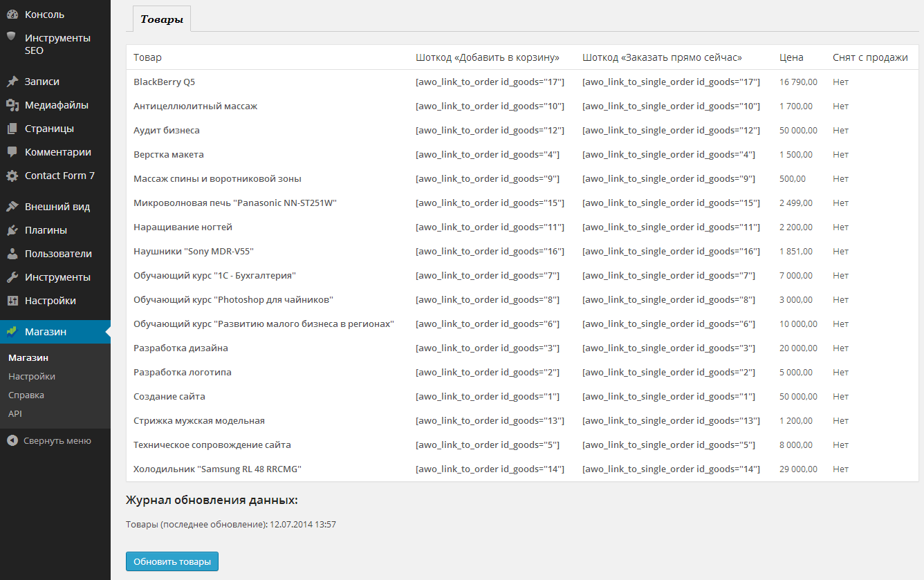The height and width of the screenshot is (580, 924).
Task: Open the Справка submenu link
Action: (26, 395)
